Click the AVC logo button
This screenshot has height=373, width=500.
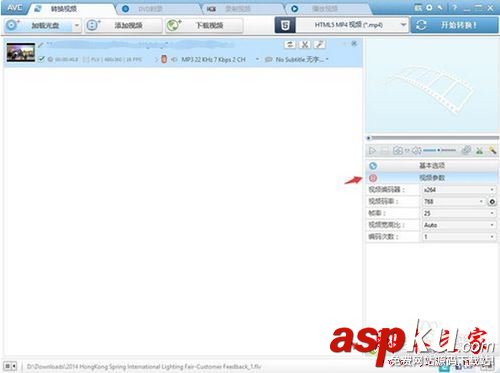coord(14,8)
